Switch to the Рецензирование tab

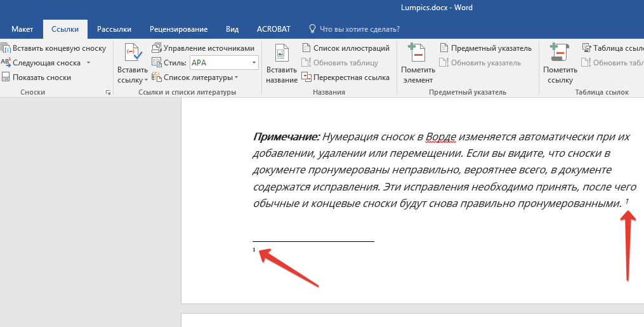(178, 29)
